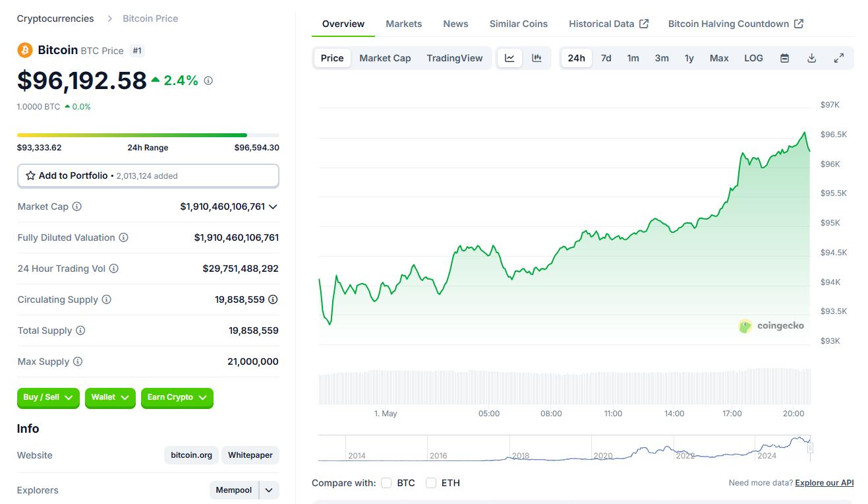Tick the ETH compare checkbox

coord(431,483)
